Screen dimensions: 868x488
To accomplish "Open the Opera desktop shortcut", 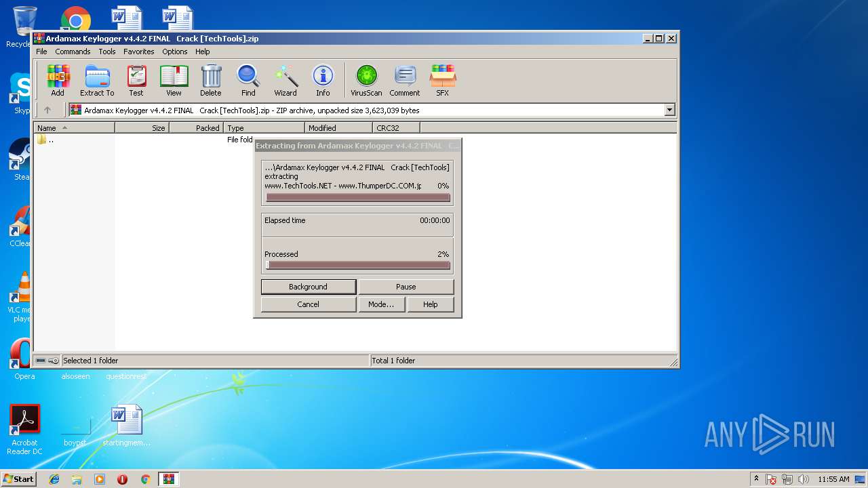I will (22, 359).
